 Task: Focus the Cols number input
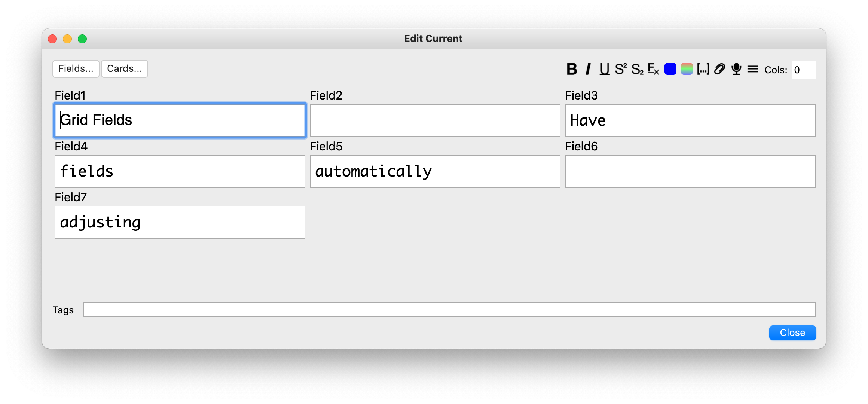803,70
